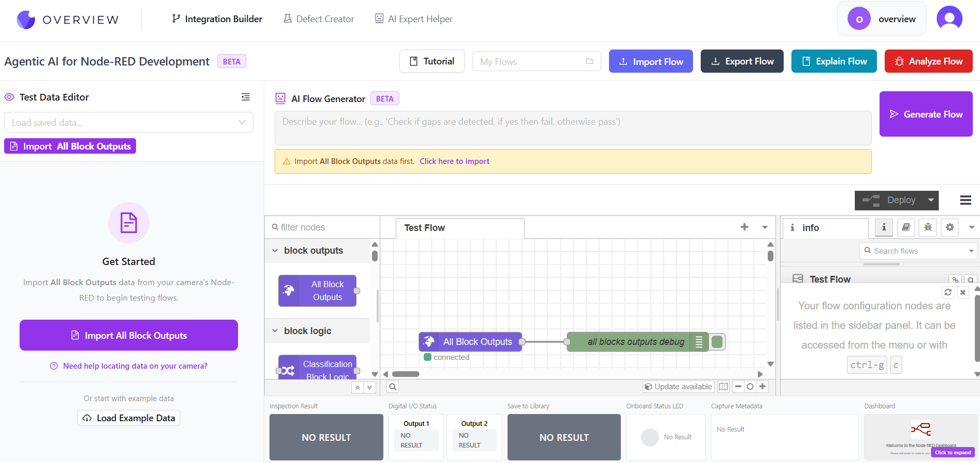This screenshot has height=463, width=980.
Task: Open the Load saved data dropdown
Action: (128, 123)
